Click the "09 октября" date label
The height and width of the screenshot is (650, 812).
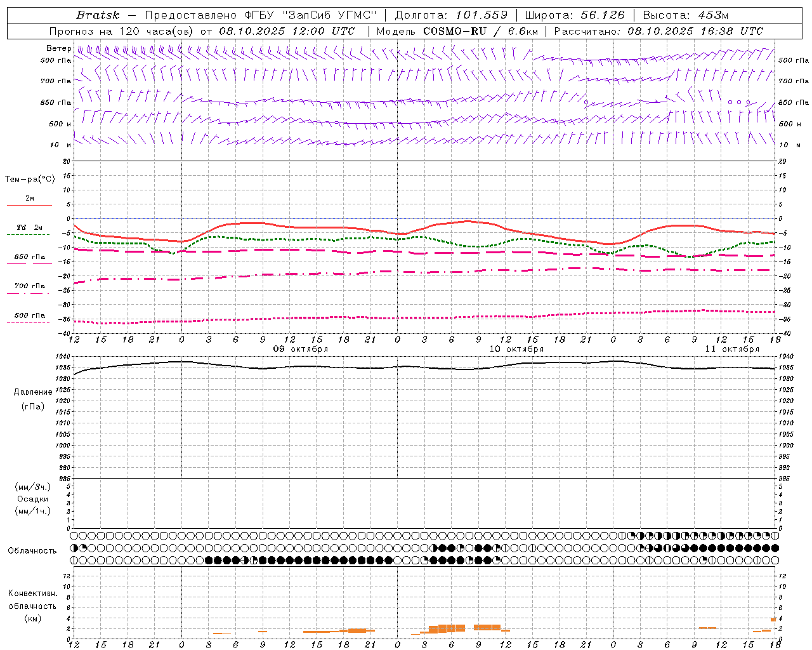(301, 349)
